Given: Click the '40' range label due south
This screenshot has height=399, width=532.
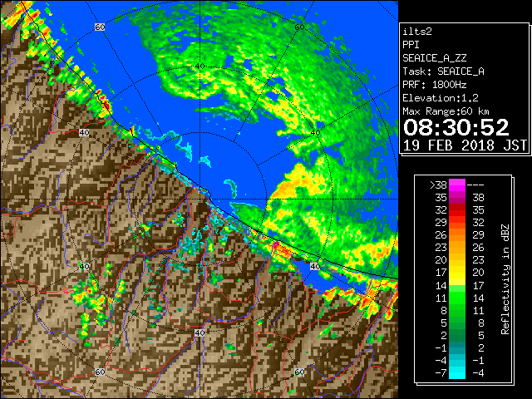Looking at the screenshot, I should point(199,332).
